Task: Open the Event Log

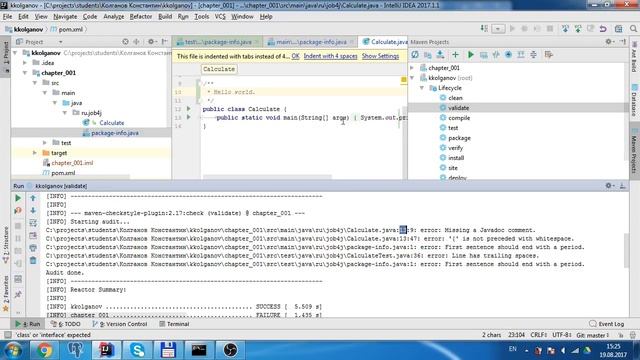Action: 607,324
